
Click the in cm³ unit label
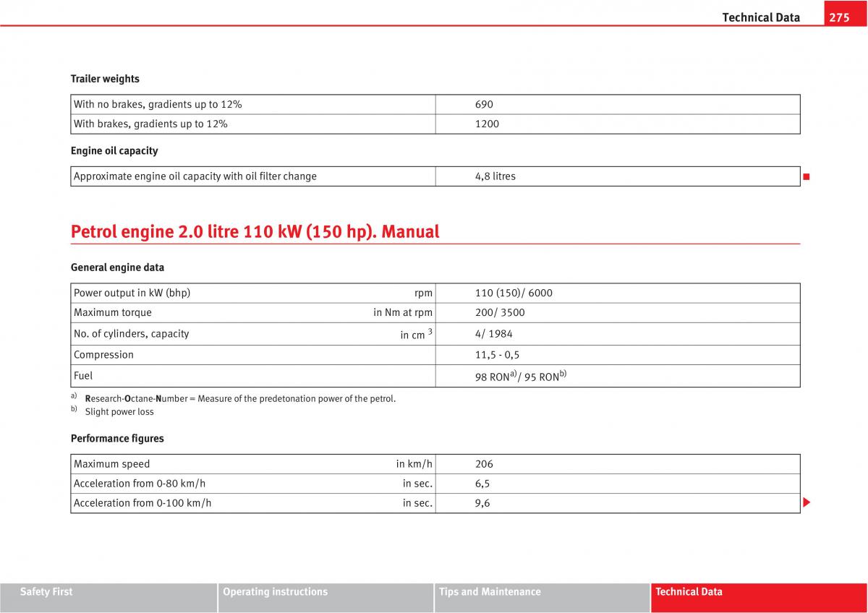[417, 334]
